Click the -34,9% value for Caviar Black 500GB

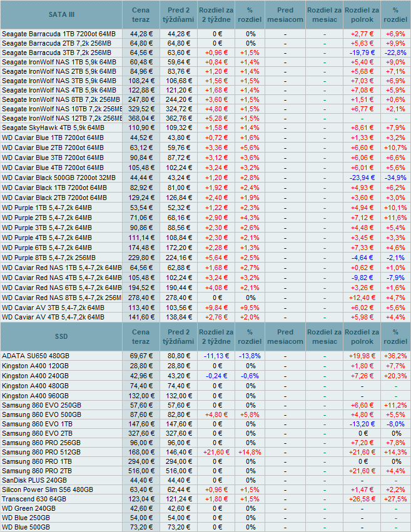click(395, 178)
